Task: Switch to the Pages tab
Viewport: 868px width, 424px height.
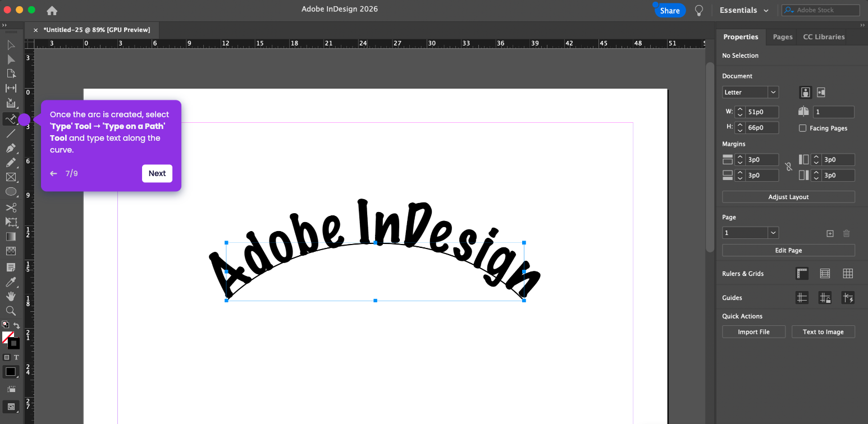Action: click(x=783, y=37)
